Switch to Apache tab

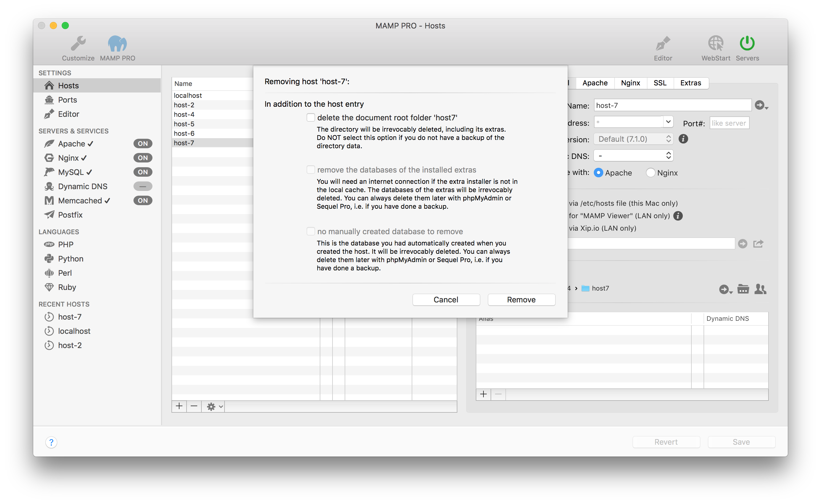click(x=595, y=83)
